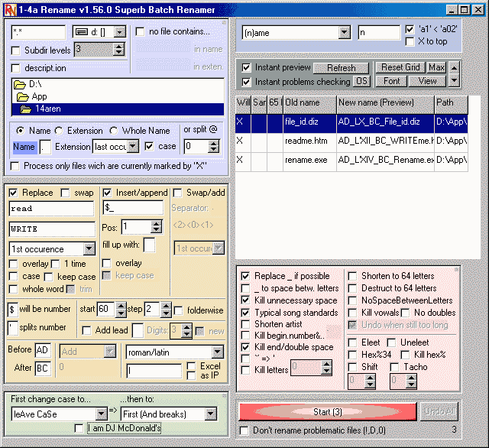The width and height of the screenshot is (489, 448).
Task: Click the replacement field containing 'WRITE'
Action: pos(52,229)
